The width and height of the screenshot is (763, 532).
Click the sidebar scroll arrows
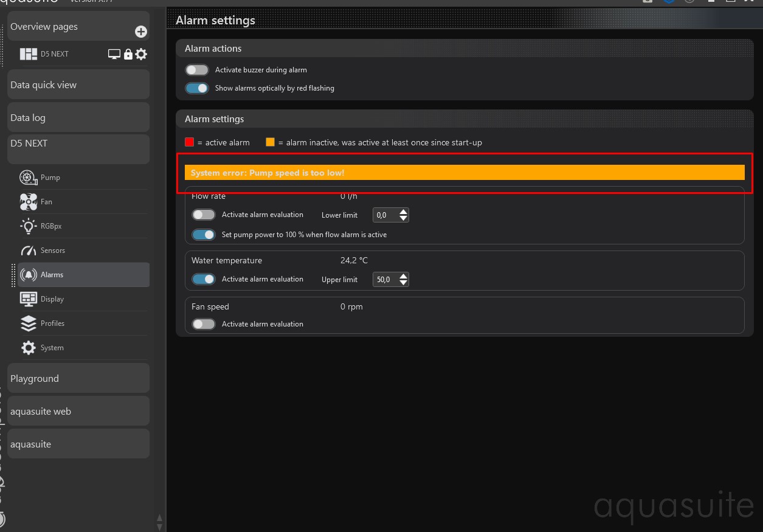click(x=159, y=522)
